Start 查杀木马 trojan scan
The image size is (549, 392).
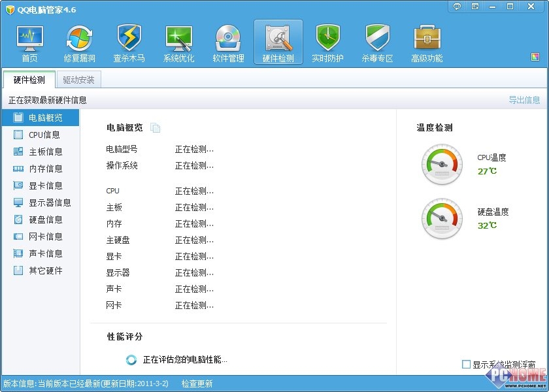coord(128,42)
